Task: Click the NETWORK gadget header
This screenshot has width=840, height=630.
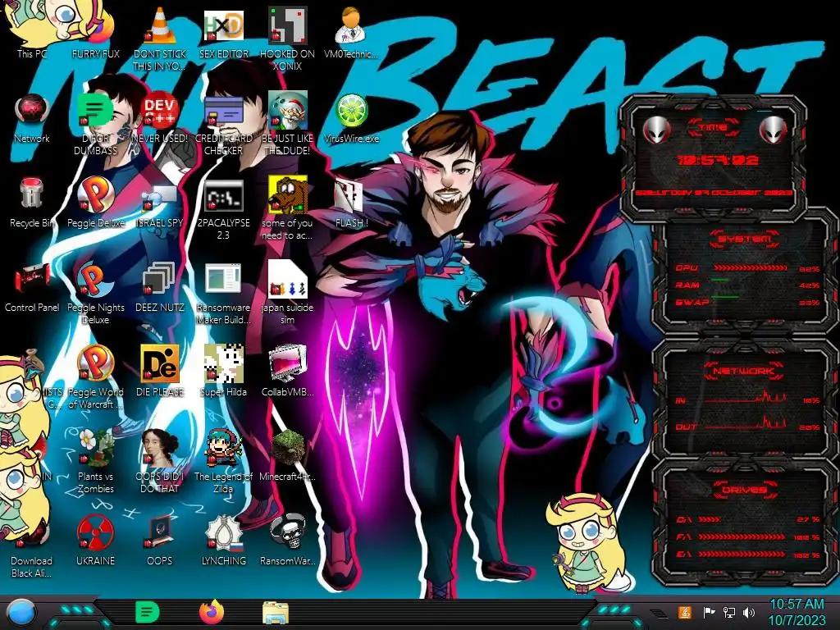Action: [743, 371]
